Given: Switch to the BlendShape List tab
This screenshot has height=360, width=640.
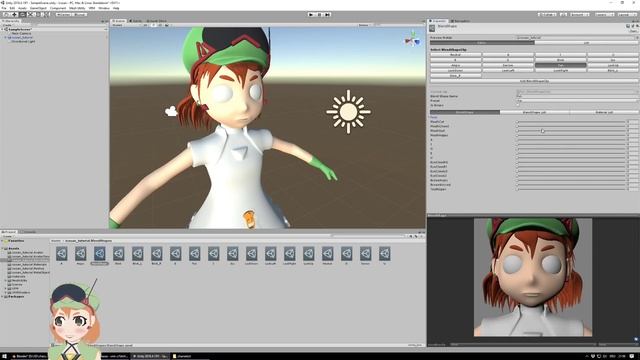Looking at the screenshot, I should click(x=534, y=112).
